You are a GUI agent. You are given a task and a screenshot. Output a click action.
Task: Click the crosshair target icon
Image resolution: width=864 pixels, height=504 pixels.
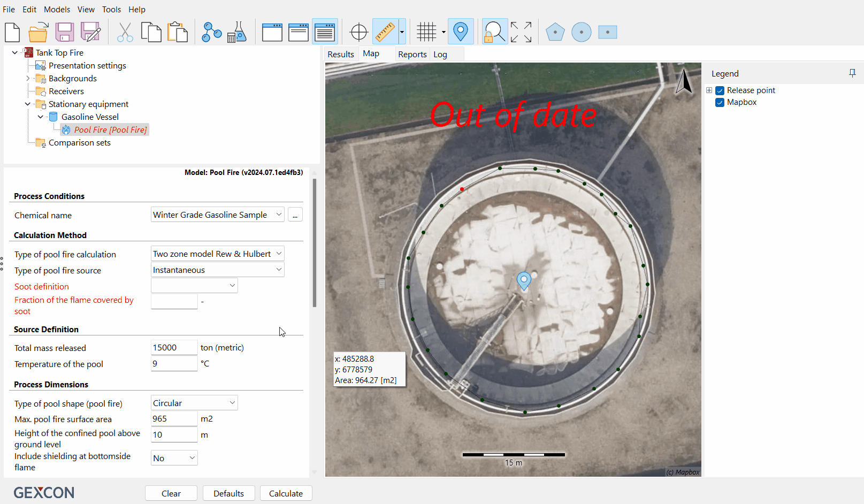click(x=358, y=32)
